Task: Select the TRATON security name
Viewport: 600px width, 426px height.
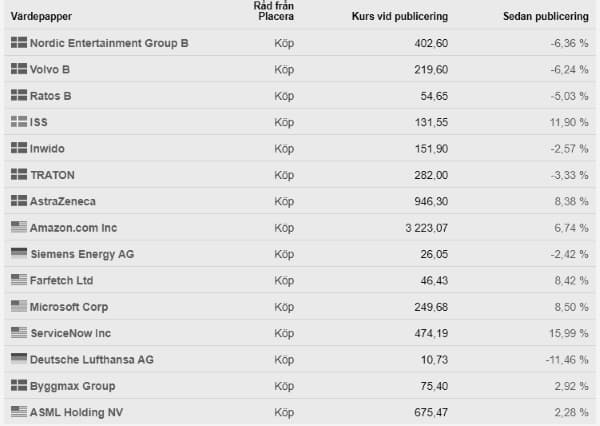Action: pos(52,175)
